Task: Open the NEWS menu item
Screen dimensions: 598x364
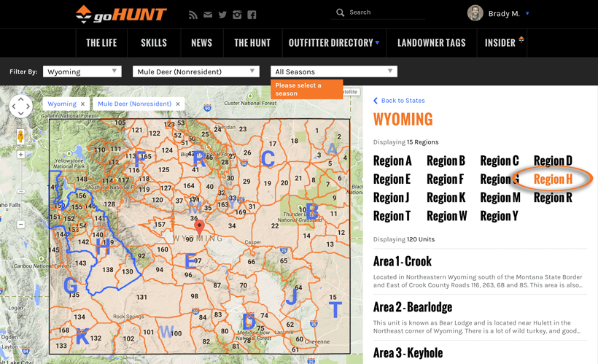Action: tap(202, 43)
